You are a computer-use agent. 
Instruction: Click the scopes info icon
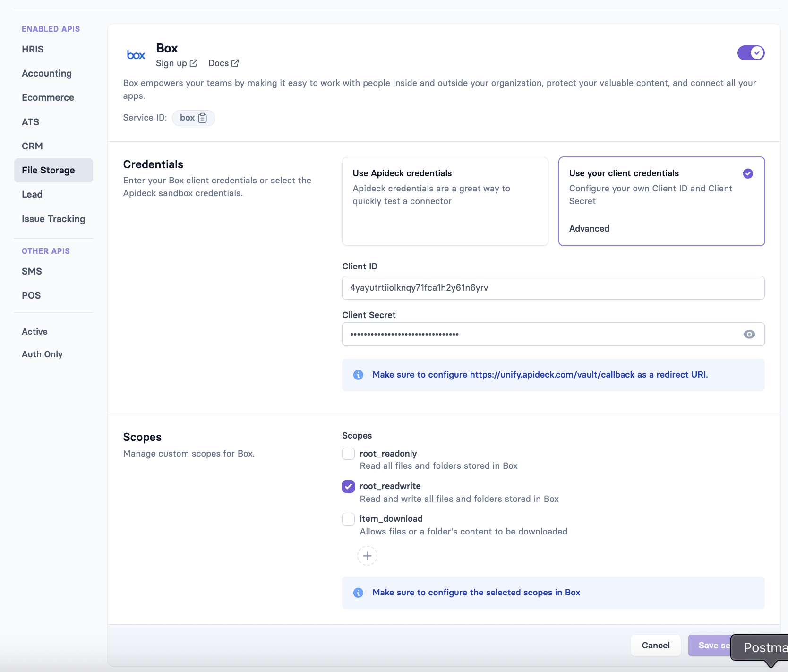[x=359, y=593]
